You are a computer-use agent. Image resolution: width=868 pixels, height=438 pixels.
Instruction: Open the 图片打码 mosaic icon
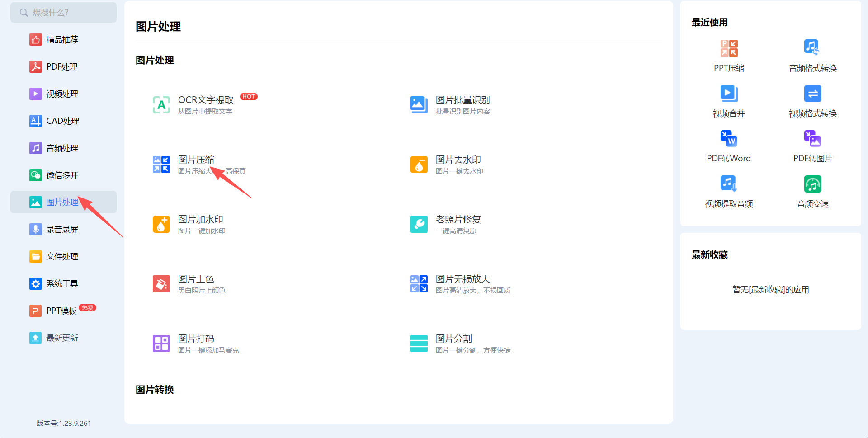tap(161, 344)
